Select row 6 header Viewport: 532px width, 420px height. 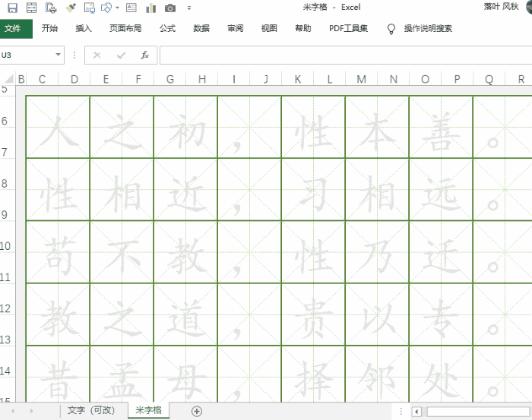coord(8,112)
